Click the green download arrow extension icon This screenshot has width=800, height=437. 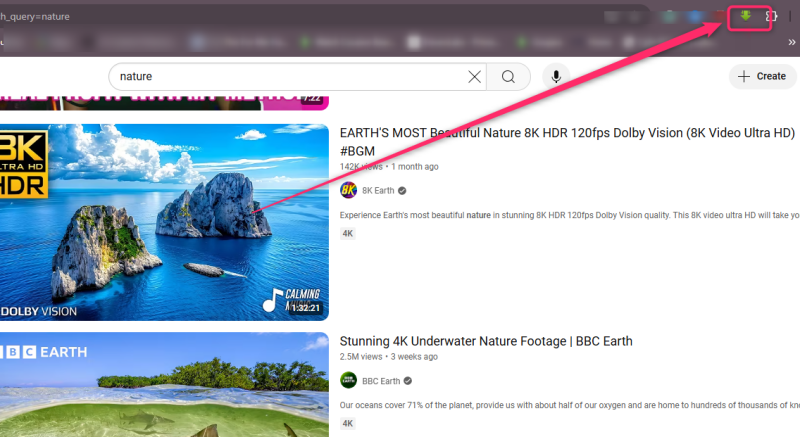744,17
